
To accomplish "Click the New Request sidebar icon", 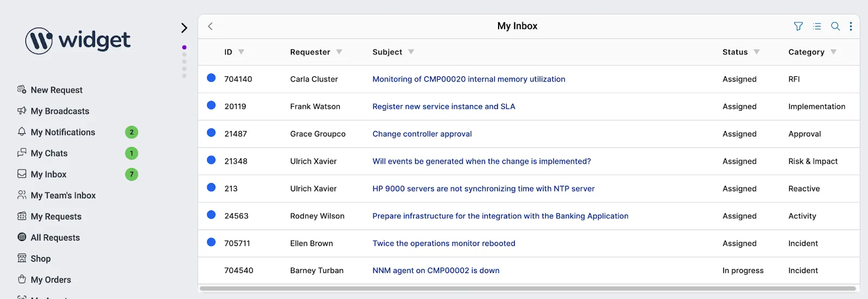I will (22, 89).
